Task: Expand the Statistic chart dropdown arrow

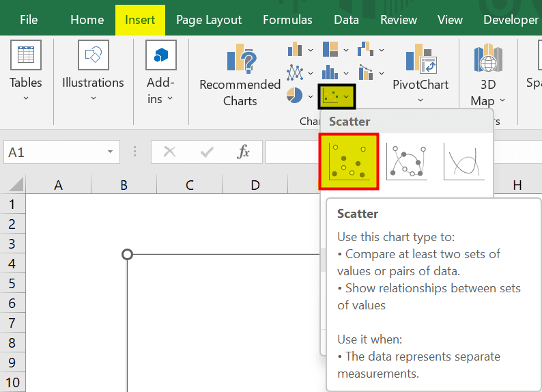Action: (346, 73)
